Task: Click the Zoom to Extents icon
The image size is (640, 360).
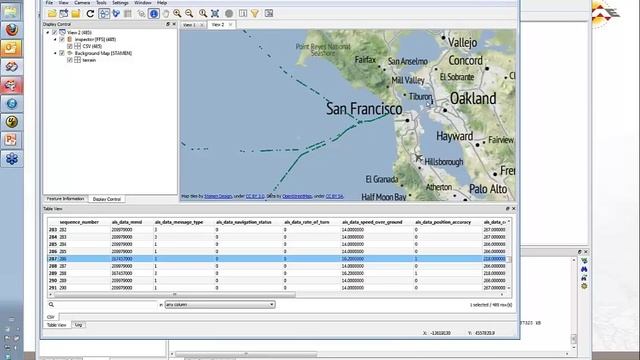Action: click(215, 13)
